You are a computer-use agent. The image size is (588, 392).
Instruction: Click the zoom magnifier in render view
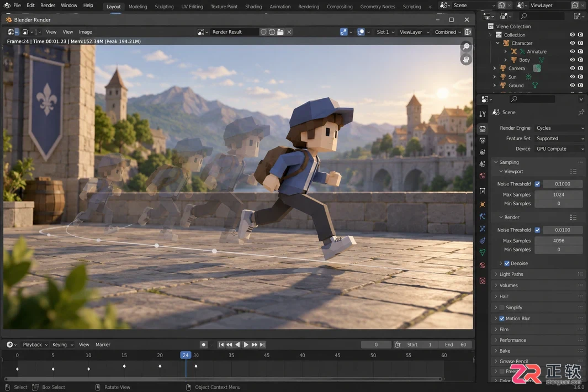coord(466,46)
